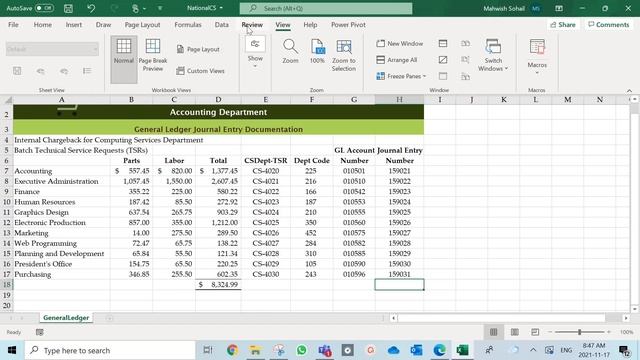Click the horizontal scrollbar right arrow
640x360 pixels.
click(x=626, y=318)
